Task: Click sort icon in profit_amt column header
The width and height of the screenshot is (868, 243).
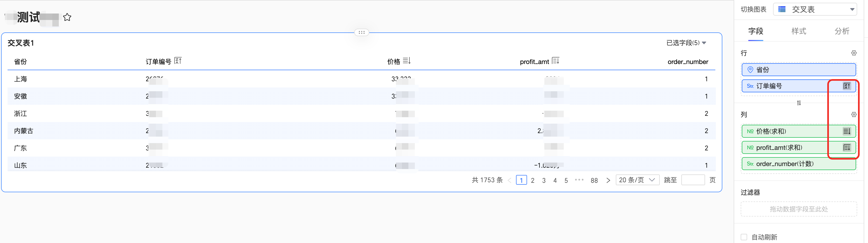Action: click(556, 61)
